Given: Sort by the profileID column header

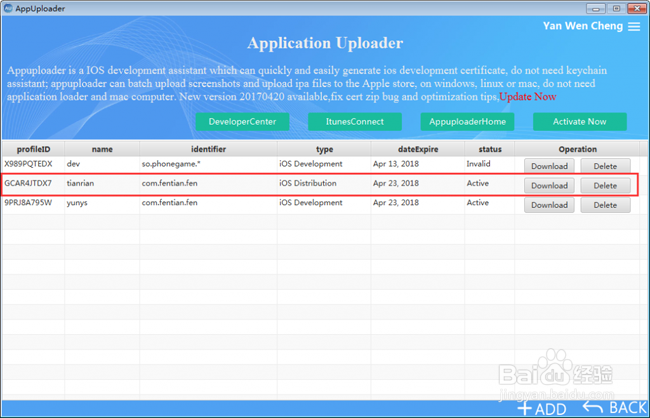Looking at the screenshot, I should click(33, 149).
